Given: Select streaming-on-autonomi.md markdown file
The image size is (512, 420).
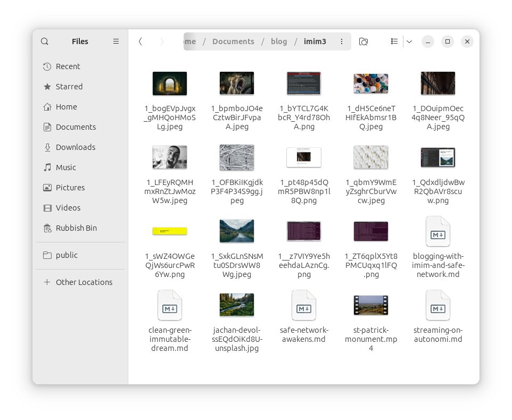Looking at the screenshot, I should click(x=437, y=306).
